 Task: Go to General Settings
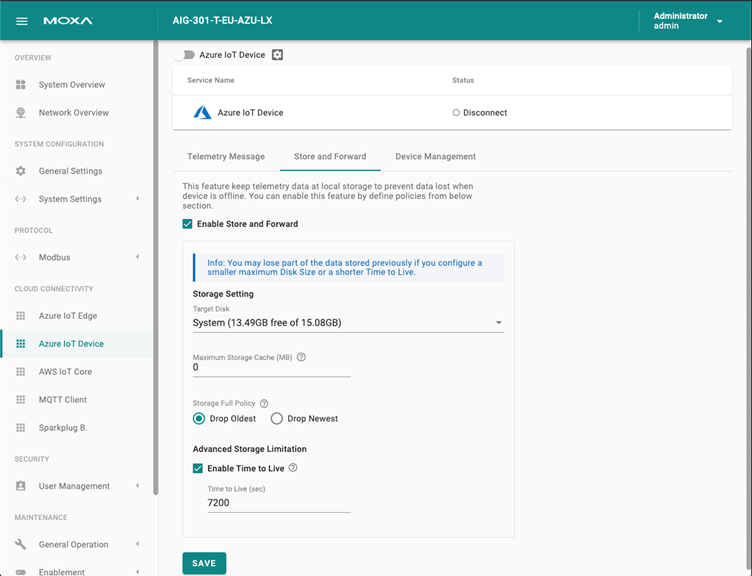(x=70, y=171)
